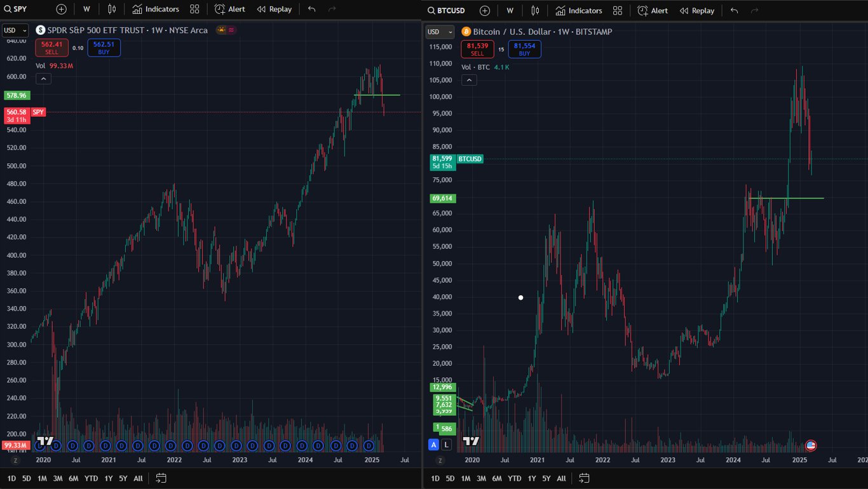This screenshot has width=868, height=489.
Task: Click the Bitcoin logo icon in legend
Action: [x=466, y=32]
